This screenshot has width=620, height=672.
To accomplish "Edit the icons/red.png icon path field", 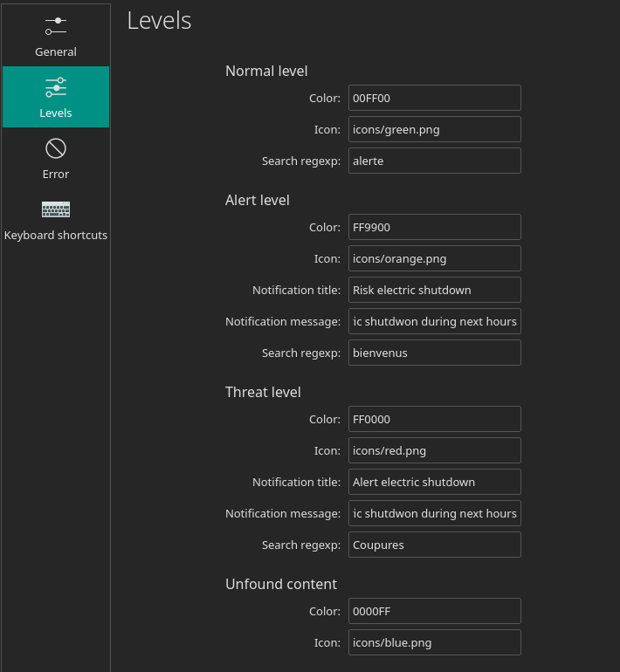I will tap(435, 450).
